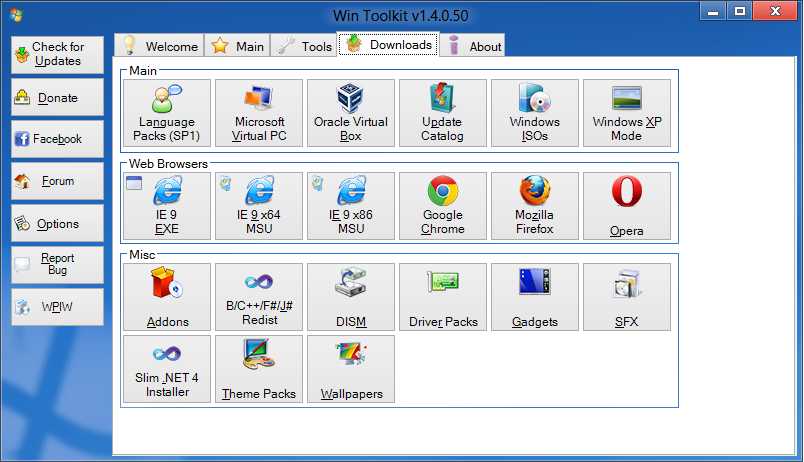Click the Windows flag title bar icon
Screen dimensions: 804x462
coord(16,15)
